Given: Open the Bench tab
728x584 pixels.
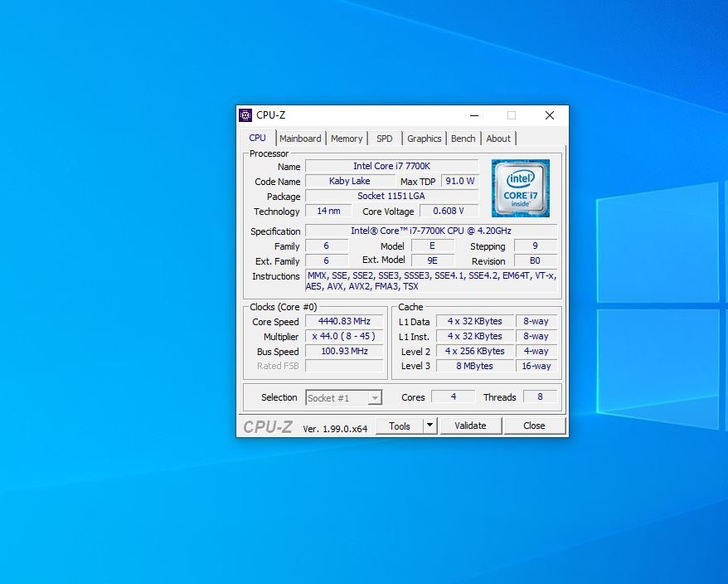Looking at the screenshot, I should tap(463, 139).
